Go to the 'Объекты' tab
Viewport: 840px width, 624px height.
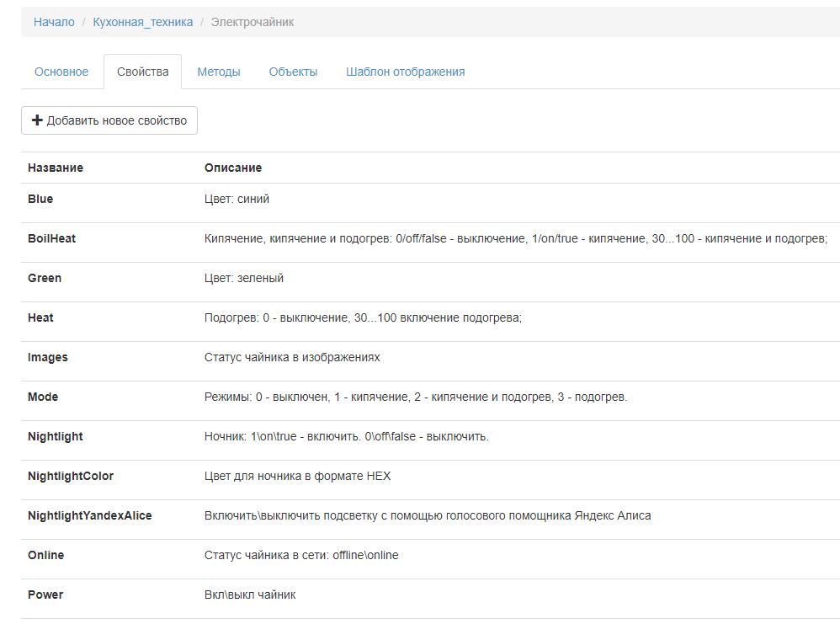(x=293, y=72)
